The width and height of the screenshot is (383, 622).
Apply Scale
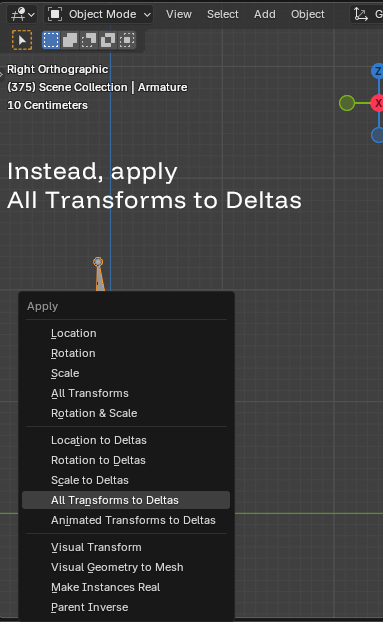126,373
